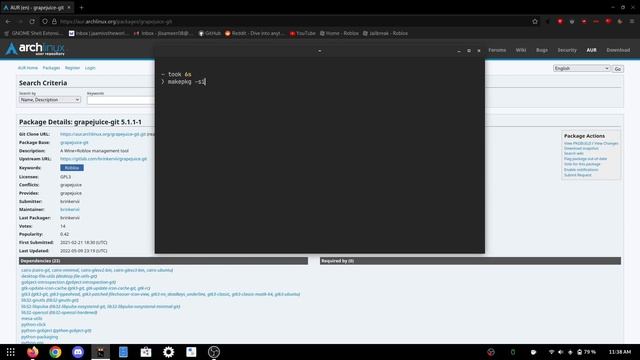Open a new browser tab
640x360 pixels.
pos(81,7)
